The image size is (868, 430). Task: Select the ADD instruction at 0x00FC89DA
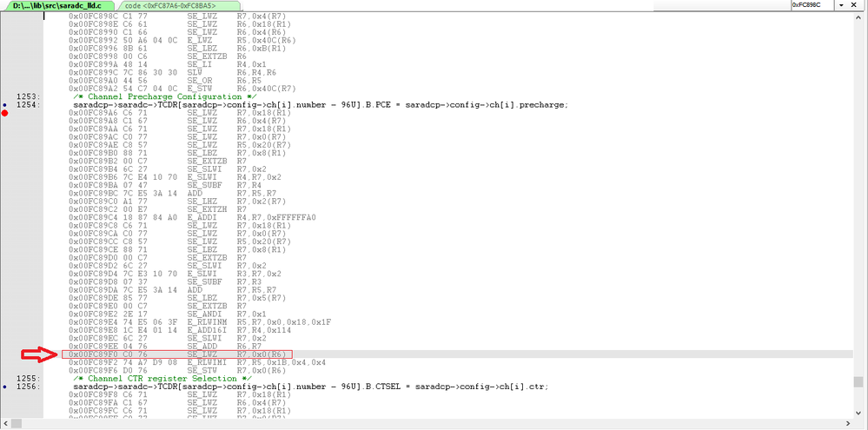click(173, 290)
